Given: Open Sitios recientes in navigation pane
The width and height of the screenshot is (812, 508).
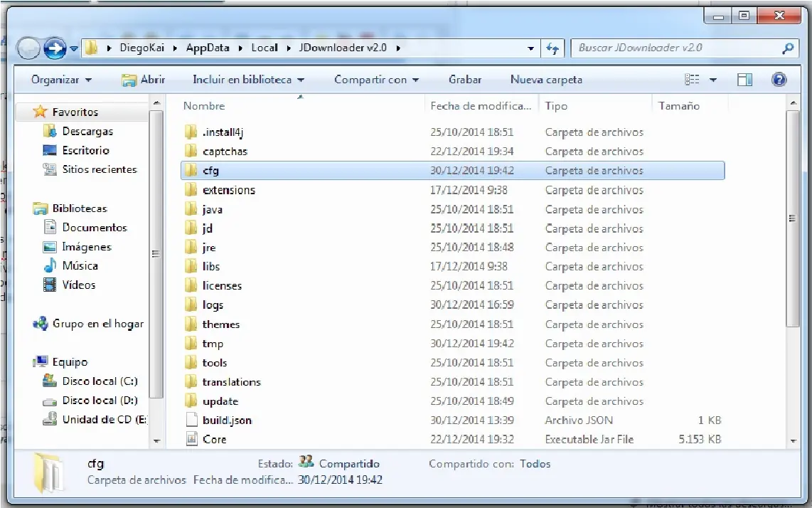Looking at the screenshot, I should pyautogui.click(x=100, y=169).
